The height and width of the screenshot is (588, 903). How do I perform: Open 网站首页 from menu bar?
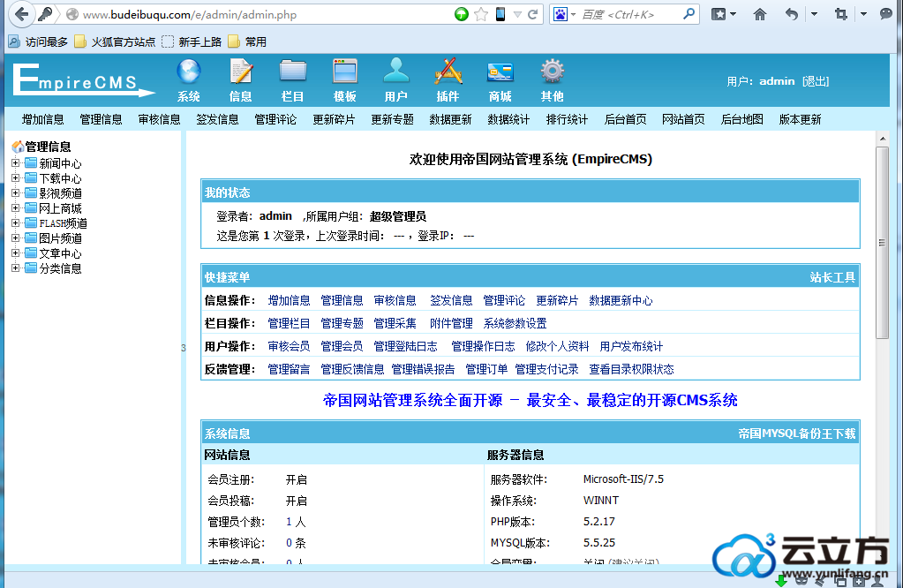click(683, 119)
